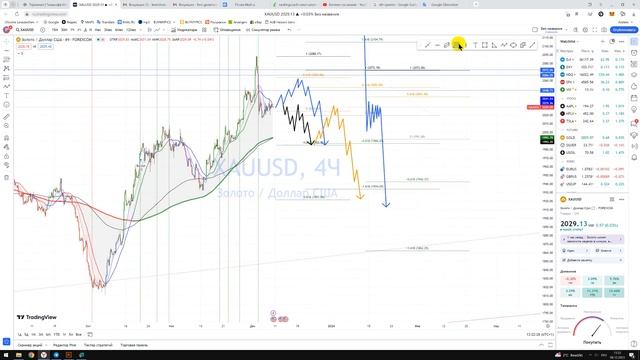Select the trend line tool in left sidebar
640x360 pixels.
(x=6, y=50)
